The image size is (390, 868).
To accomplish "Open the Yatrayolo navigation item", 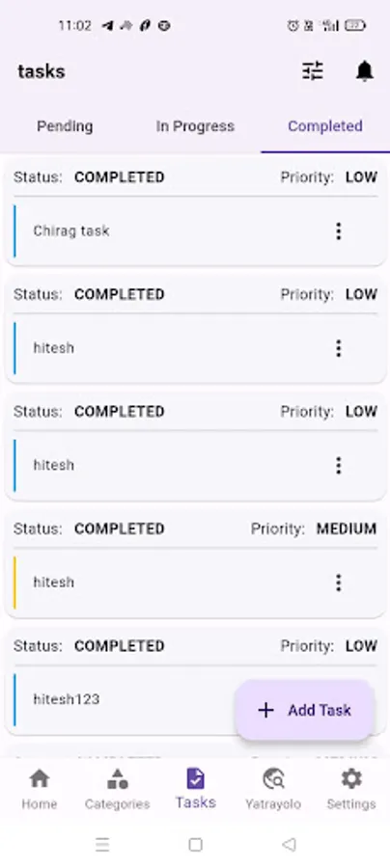I will (x=273, y=789).
